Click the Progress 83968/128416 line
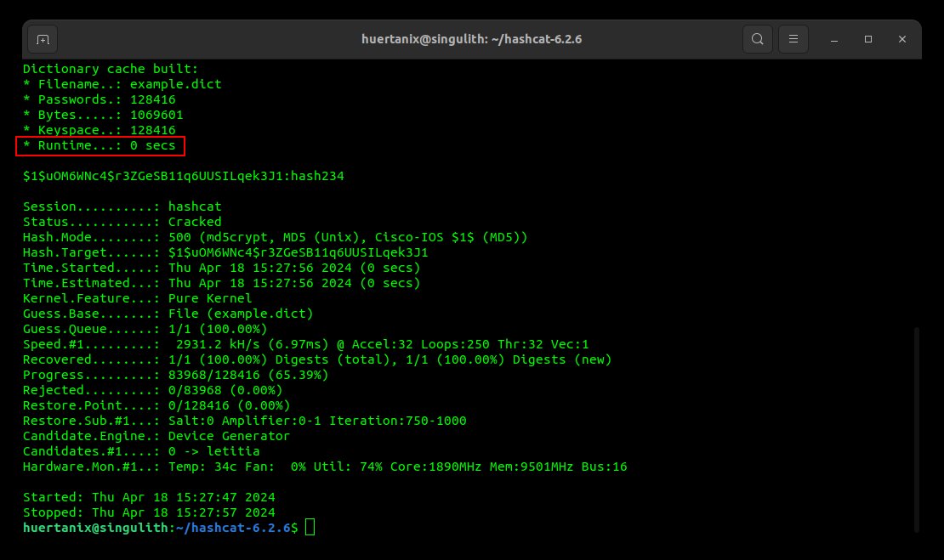 [176, 375]
